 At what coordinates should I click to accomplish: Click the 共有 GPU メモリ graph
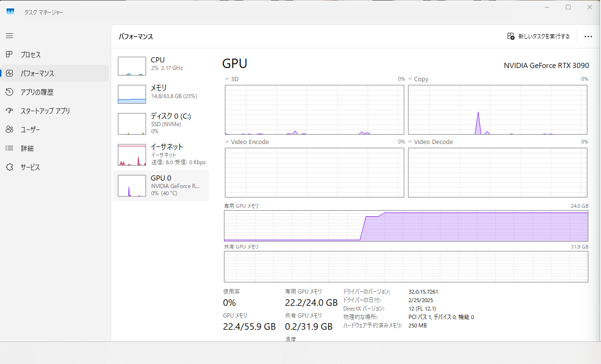tap(406, 266)
